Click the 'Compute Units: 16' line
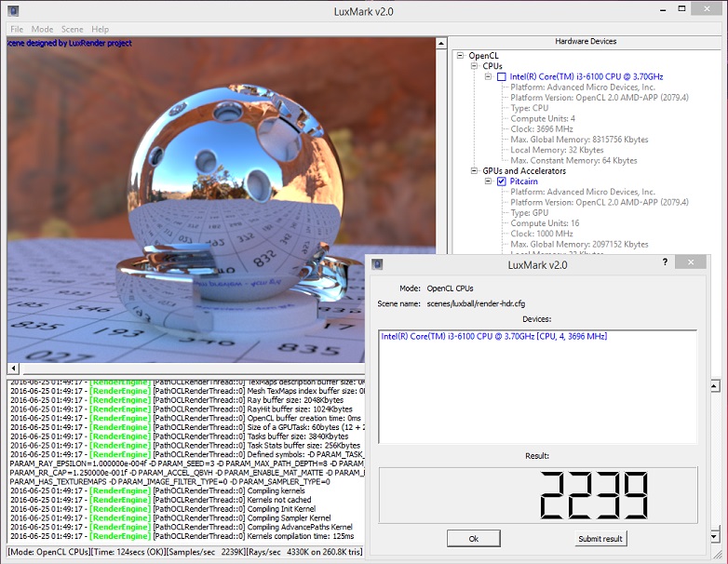The image size is (728, 564). 545,223
